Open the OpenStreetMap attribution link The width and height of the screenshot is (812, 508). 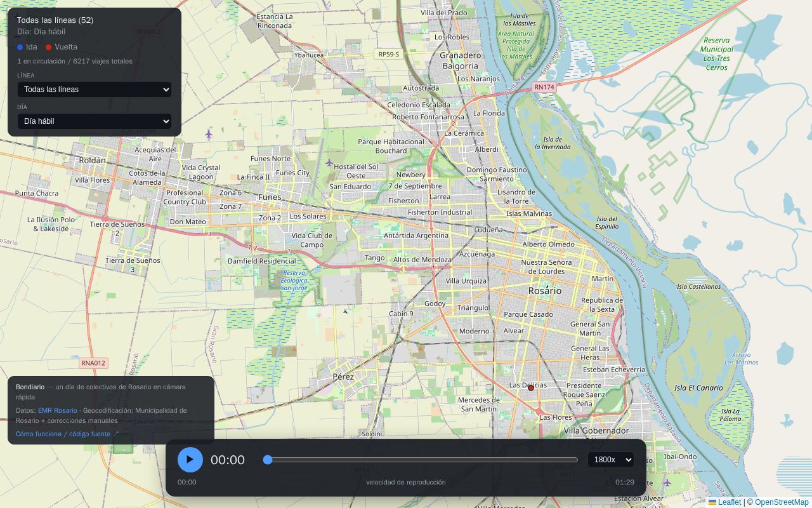click(782, 502)
